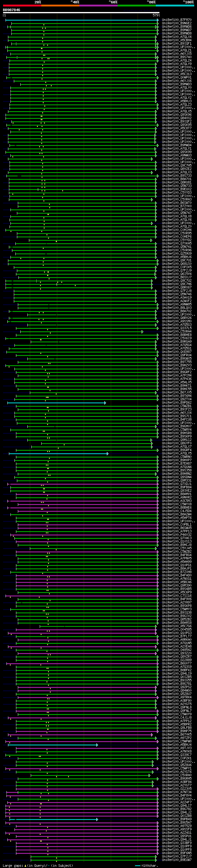Select label UniRef100_Q337L5
Screen dimensions: 197x868
coord(177,328)
